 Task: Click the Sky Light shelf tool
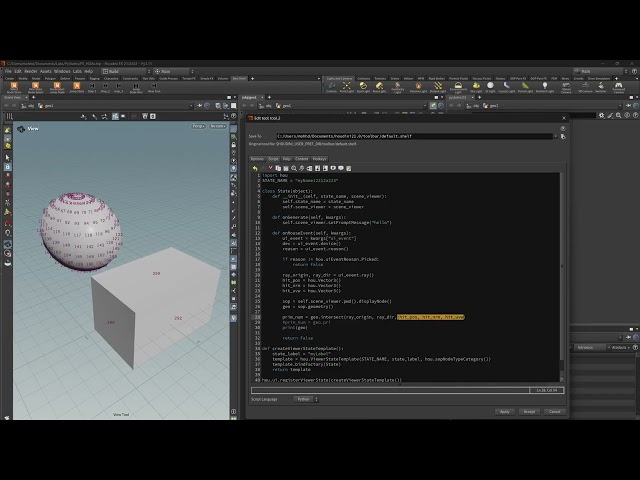[476, 87]
